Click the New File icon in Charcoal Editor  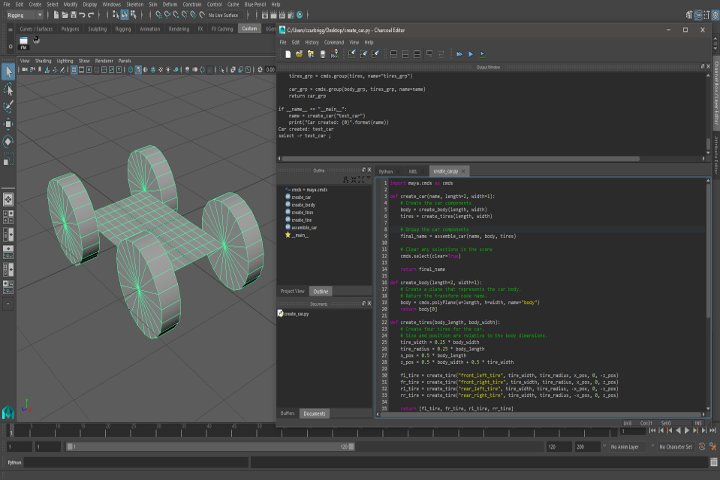tap(288, 54)
